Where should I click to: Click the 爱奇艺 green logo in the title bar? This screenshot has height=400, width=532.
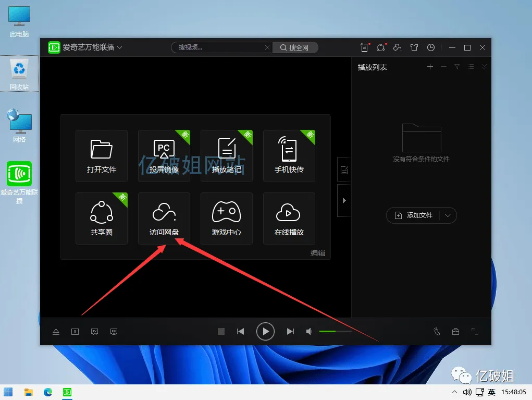pyautogui.click(x=54, y=47)
